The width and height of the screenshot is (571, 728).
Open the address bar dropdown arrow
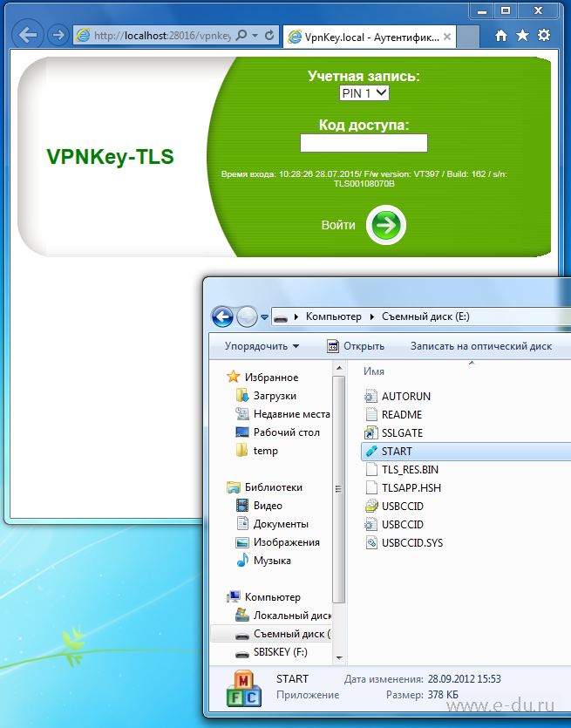(x=255, y=35)
